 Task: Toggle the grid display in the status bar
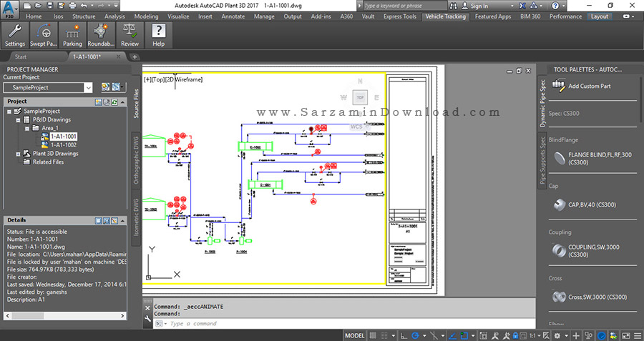tap(373, 335)
